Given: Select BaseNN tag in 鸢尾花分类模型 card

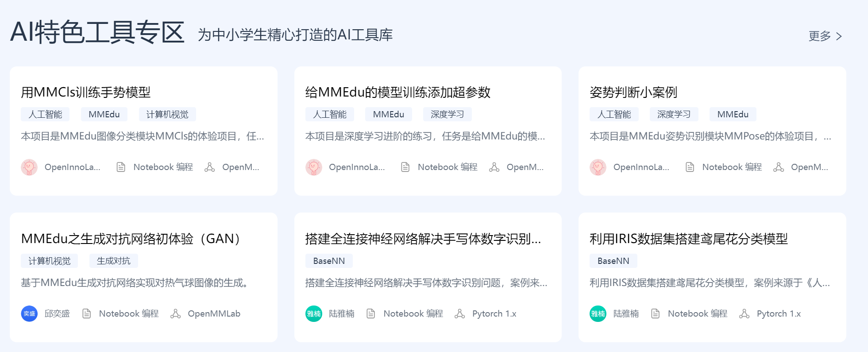Looking at the screenshot, I should point(613,261).
